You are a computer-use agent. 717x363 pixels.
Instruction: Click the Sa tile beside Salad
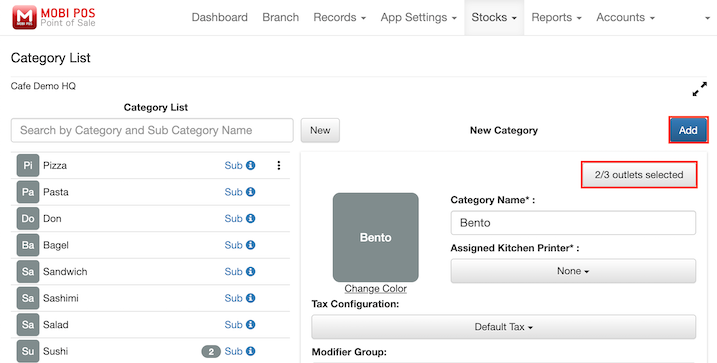coord(28,325)
